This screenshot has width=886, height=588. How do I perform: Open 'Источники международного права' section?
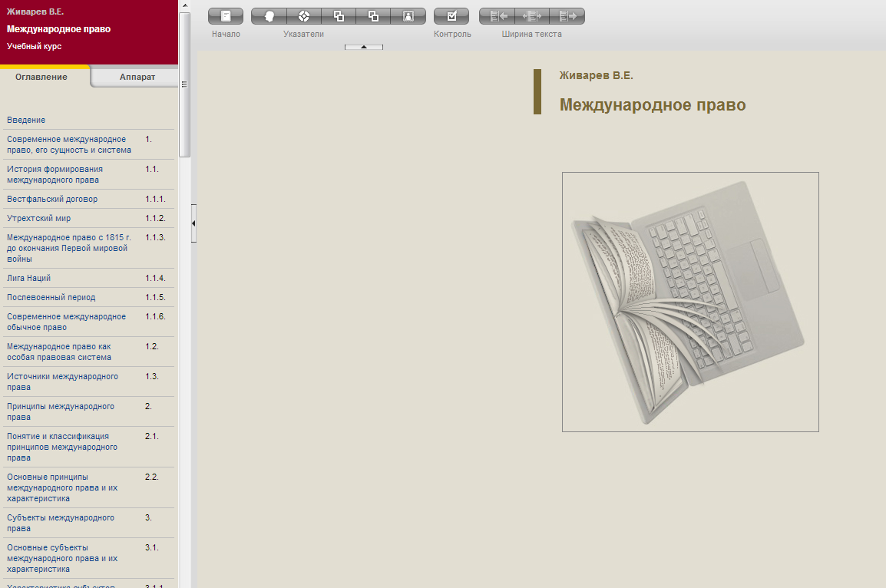pos(62,382)
